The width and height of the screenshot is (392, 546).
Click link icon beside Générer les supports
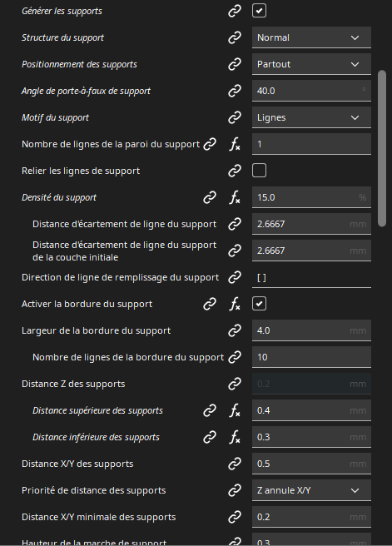point(235,11)
